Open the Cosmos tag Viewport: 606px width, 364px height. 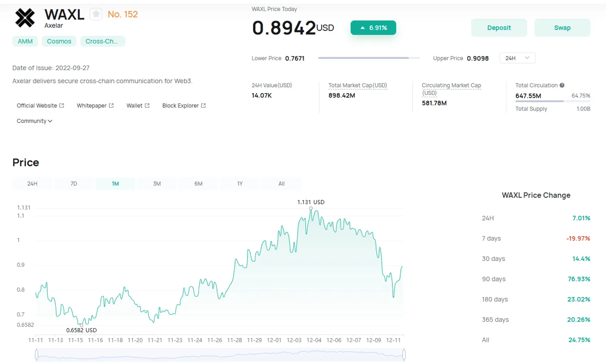[59, 41]
